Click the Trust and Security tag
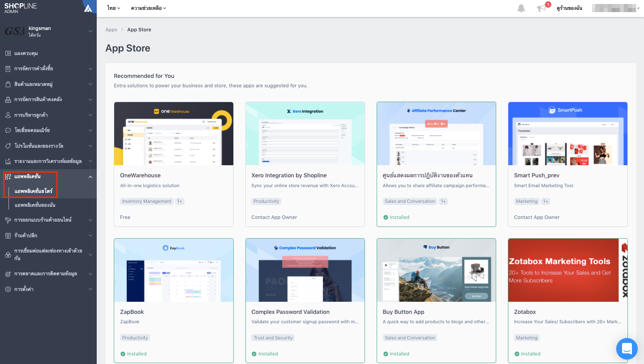This screenshot has width=644, height=364. point(273,338)
